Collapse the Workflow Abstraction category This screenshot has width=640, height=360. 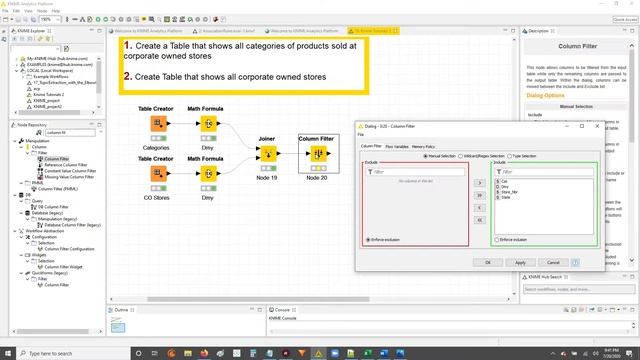pyautogui.click(x=15, y=231)
